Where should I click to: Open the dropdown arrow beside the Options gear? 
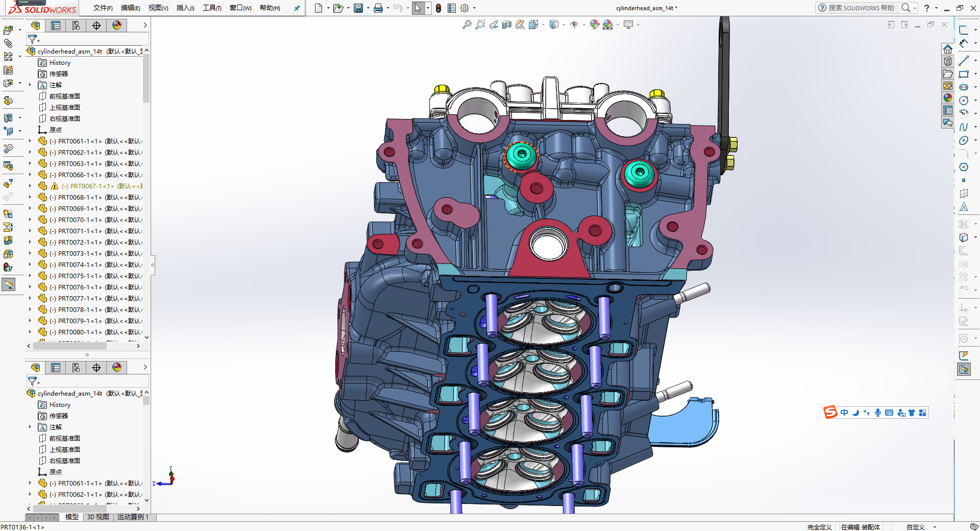[474, 8]
